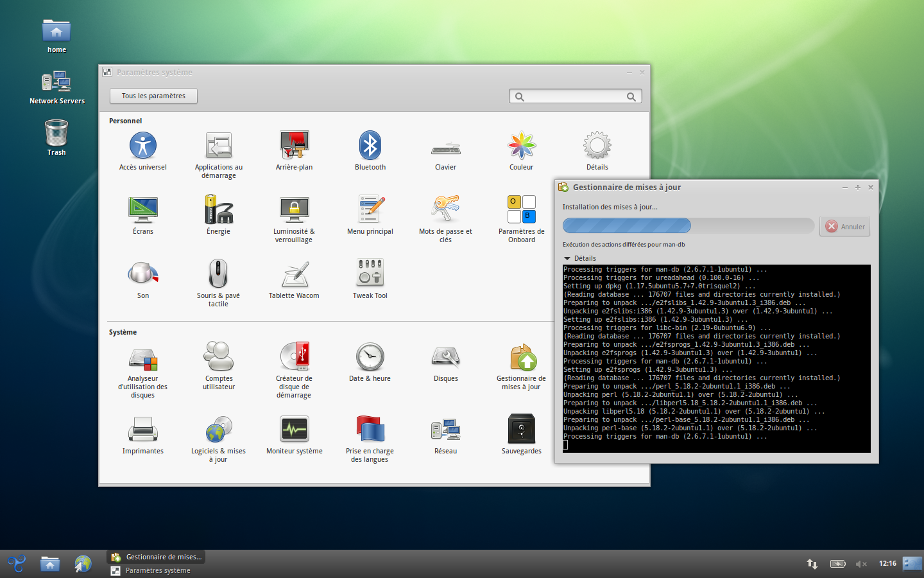The image size is (924, 578).
Task: Open Créateur de disque de démarrage
Action: (x=295, y=371)
